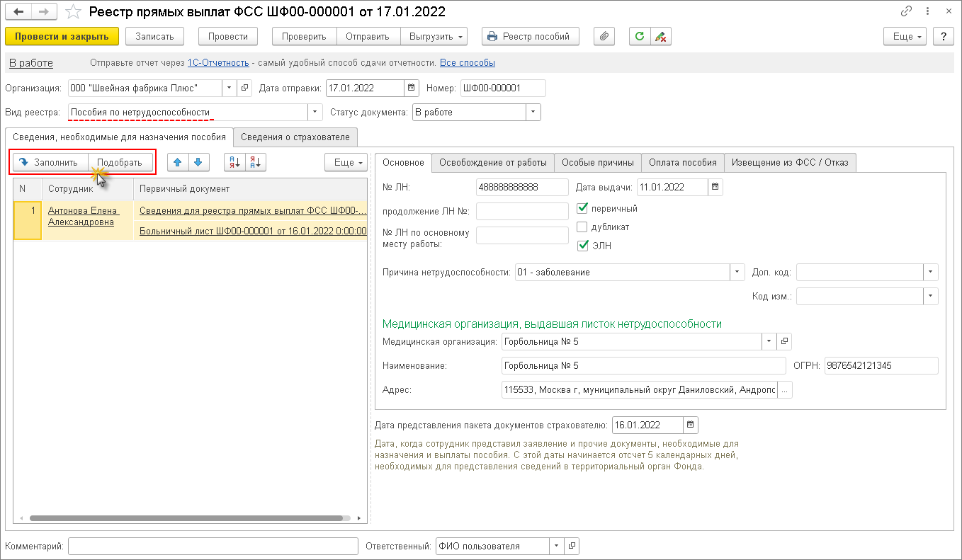Click the Провести button

(x=228, y=36)
